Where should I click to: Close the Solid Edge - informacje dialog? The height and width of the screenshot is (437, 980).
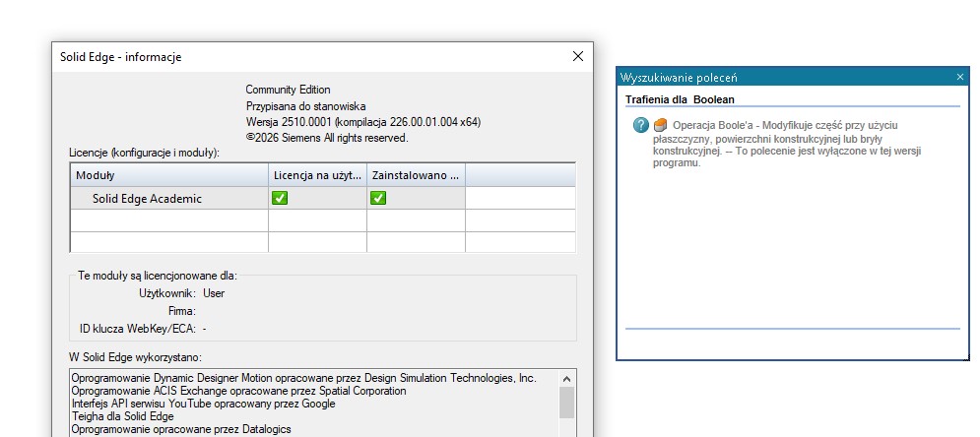577,57
